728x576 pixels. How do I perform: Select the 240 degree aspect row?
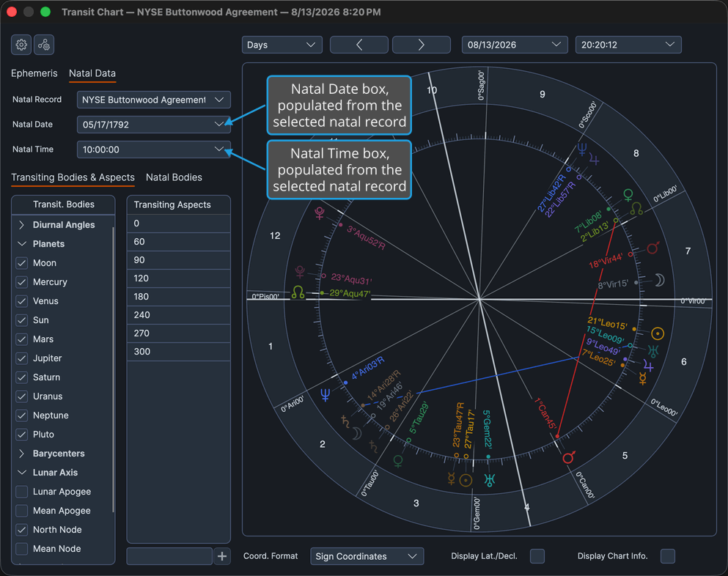click(x=179, y=314)
